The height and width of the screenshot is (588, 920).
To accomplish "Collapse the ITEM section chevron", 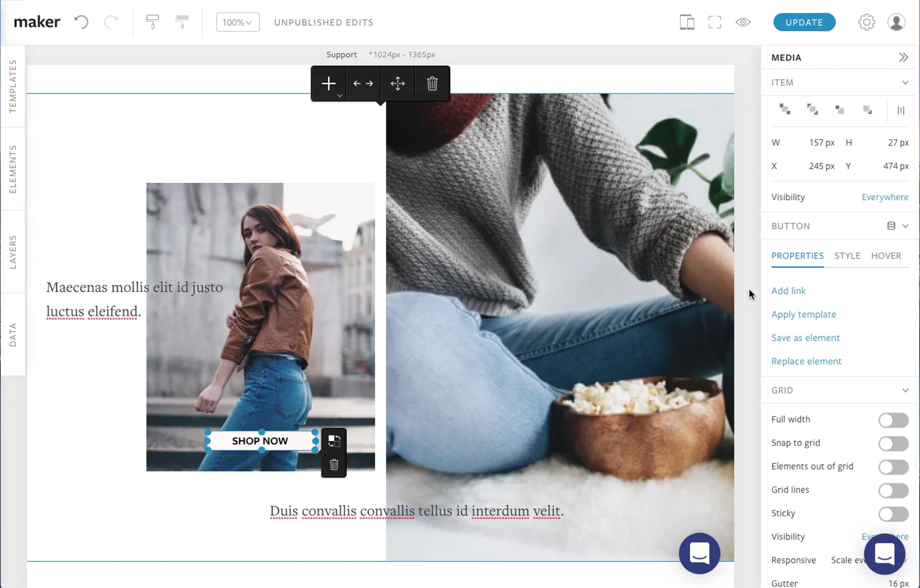I will pyautogui.click(x=905, y=83).
